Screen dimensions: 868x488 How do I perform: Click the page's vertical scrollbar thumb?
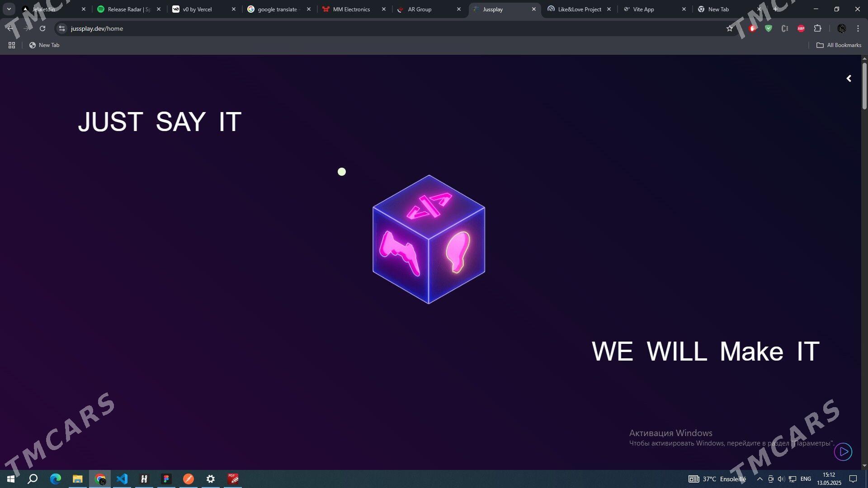pyautogui.click(x=864, y=86)
